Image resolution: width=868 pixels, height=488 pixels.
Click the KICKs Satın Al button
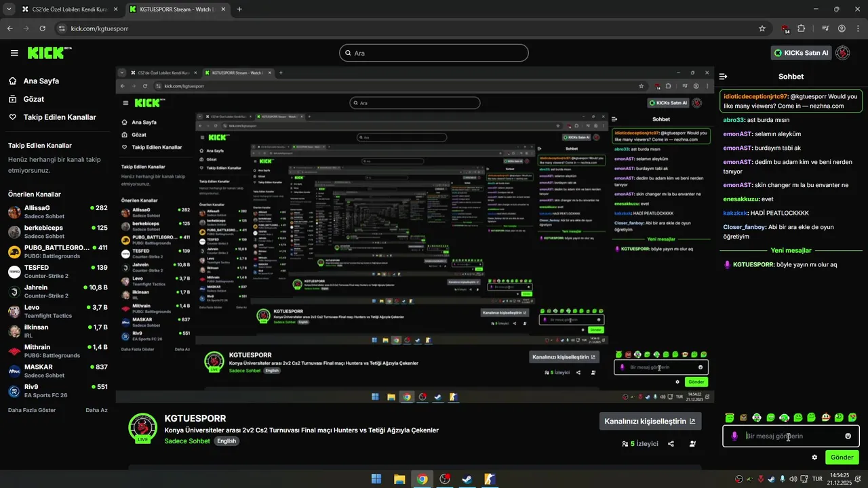click(x=801, y=53)
